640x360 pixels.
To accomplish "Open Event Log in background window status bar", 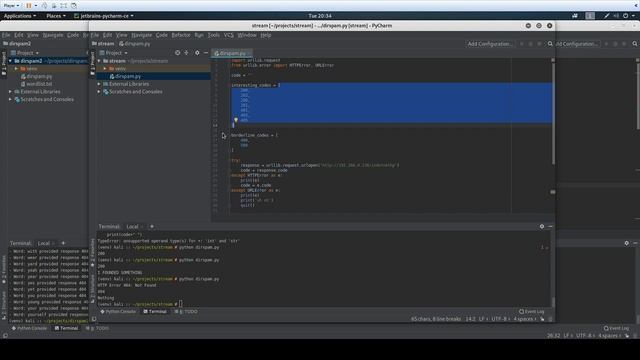I will point(616,328).
